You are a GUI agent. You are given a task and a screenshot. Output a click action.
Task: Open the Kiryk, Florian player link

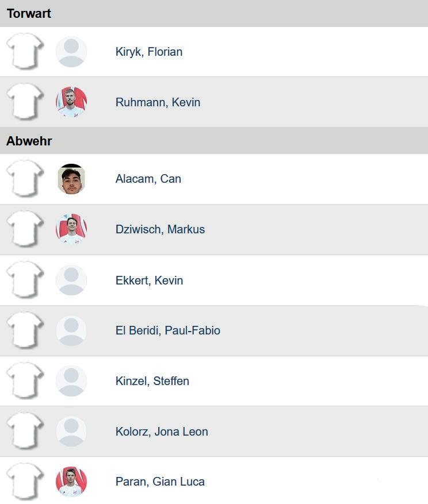[x=149, y=52]
